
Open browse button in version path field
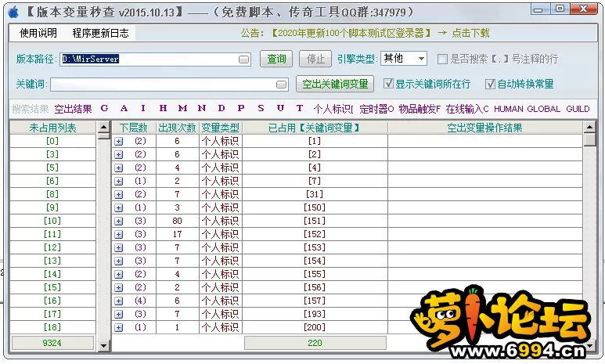[244, 59]
